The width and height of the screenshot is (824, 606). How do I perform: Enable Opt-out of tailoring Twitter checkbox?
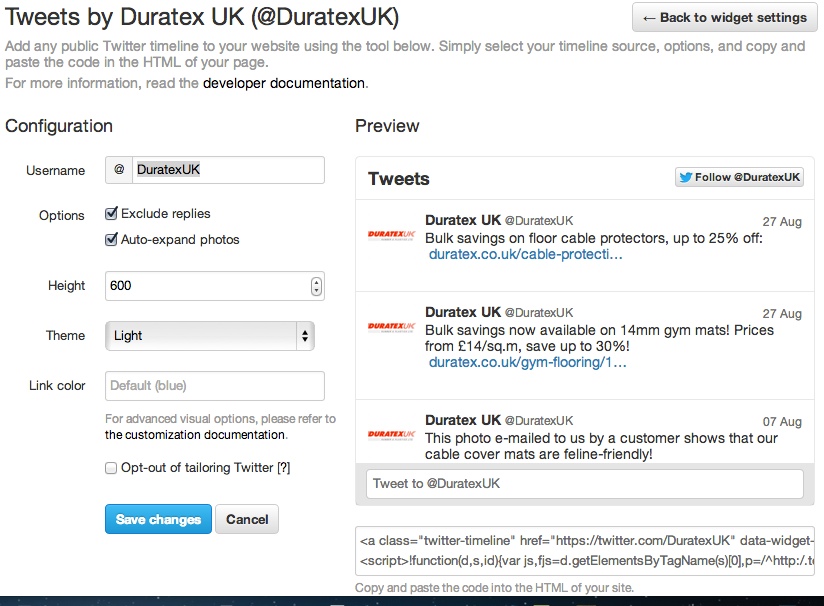tap(111, 468)
